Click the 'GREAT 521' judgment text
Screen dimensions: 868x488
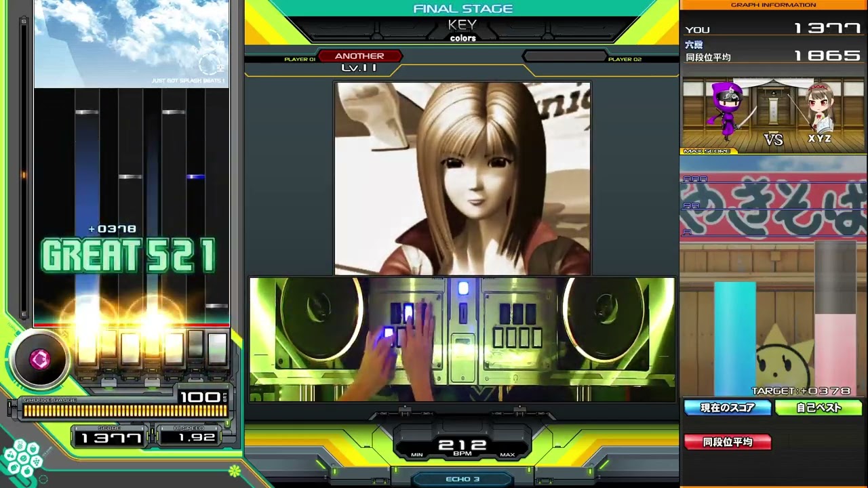click(128, 256)
